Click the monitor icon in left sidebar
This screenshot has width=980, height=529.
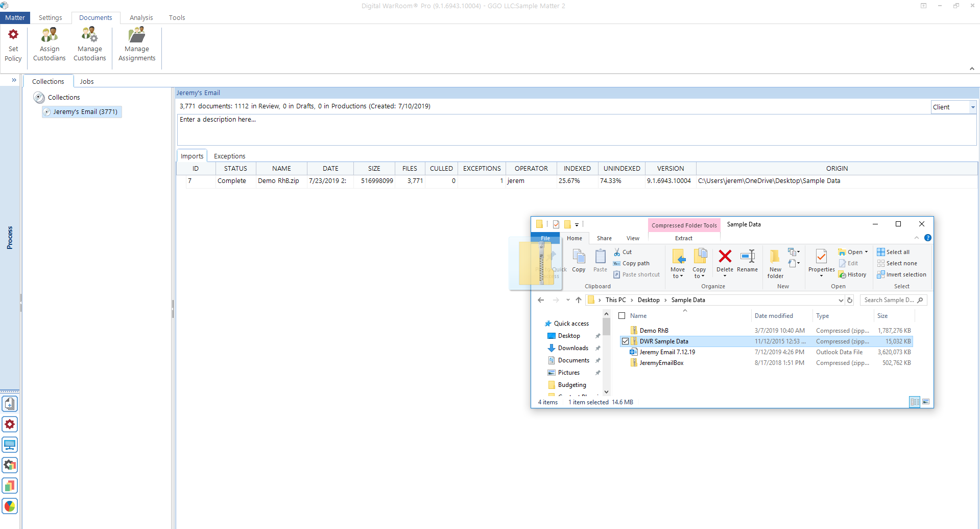click(x=10, y=445)
